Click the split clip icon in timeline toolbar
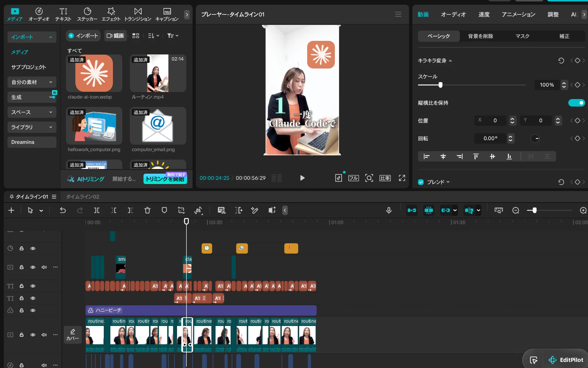Screen dimensions: 588x368 coord(96,210)
